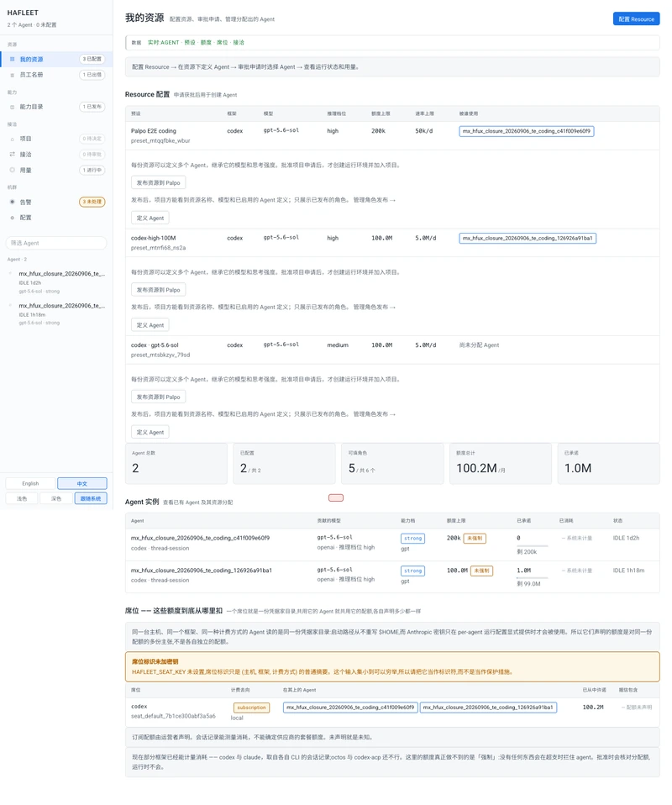672x805 pixels.
Task: Click 126926a91ba1 agent chip in 席位 table
Action: tap(488, 708)
